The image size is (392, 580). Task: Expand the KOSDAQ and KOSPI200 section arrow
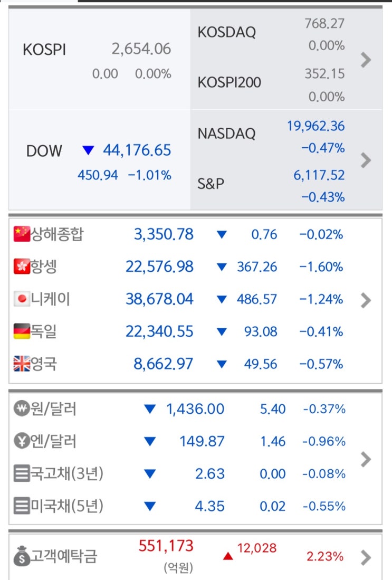[366, 60]
